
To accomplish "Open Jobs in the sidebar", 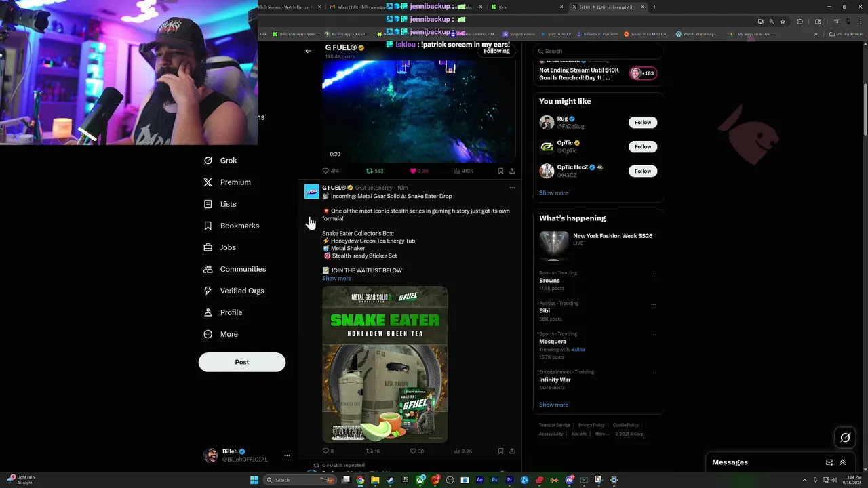I will (220, 247).
